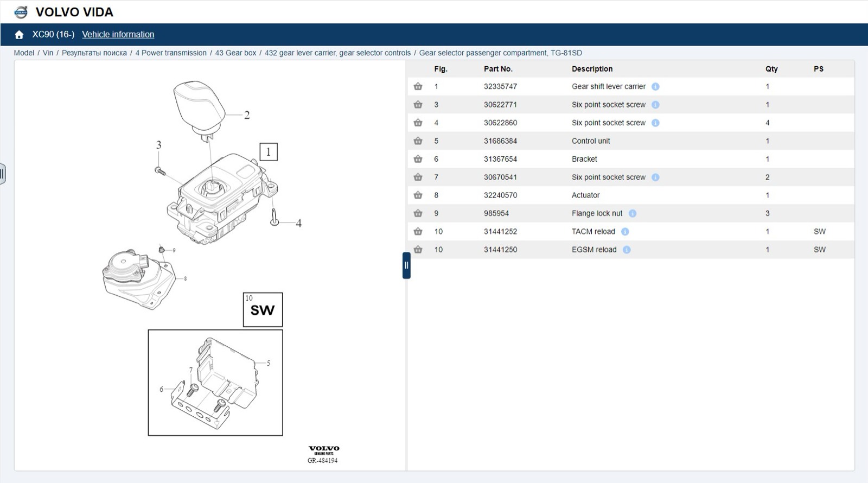
Task: Click the Actuator description
Action: coord(585,195)
